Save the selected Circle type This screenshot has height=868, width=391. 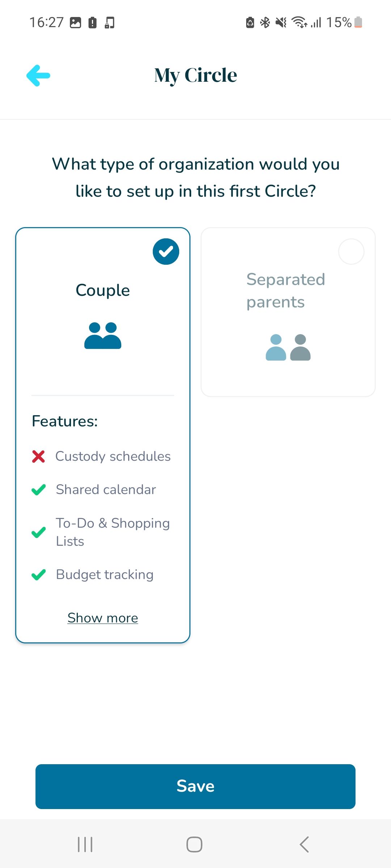195,786
